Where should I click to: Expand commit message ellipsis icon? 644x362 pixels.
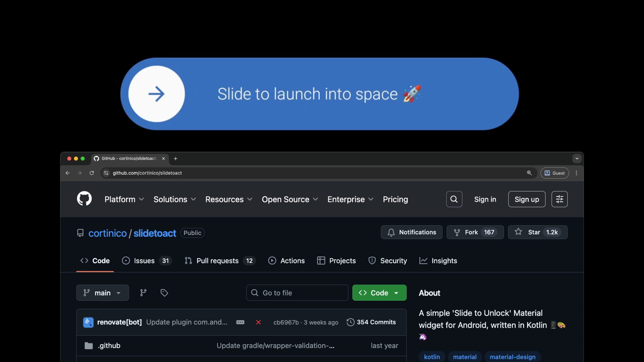click(240, 322)
